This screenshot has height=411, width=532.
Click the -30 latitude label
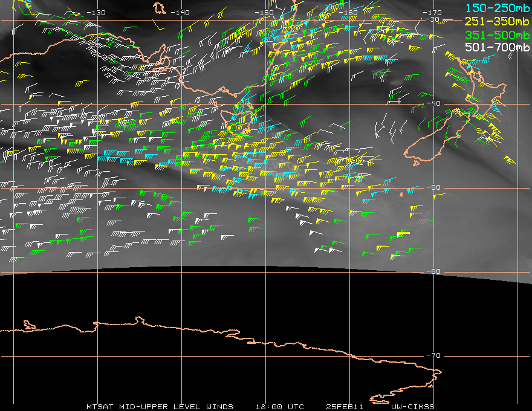click(x=433, y=19)
